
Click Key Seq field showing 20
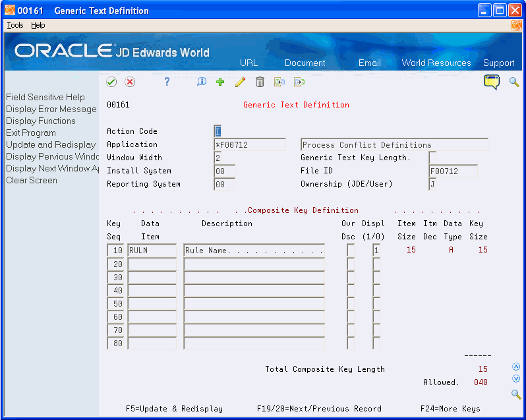(x=115, y=264)
